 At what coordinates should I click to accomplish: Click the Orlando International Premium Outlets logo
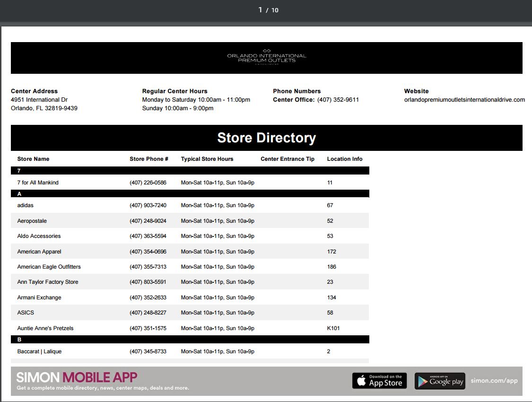pyautogui.click(x=266, y=58)
